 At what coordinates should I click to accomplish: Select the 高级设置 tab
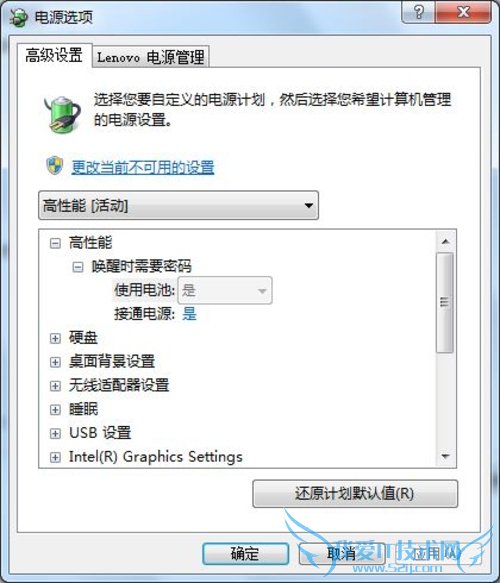pyautogui.click(x=54, y=56)
